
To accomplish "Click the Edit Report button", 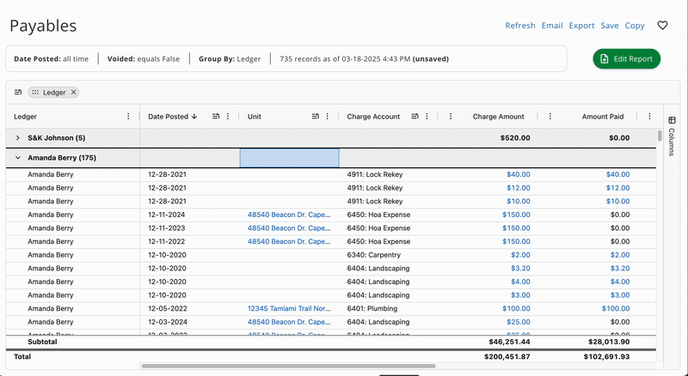I will (x=627, y=59).
